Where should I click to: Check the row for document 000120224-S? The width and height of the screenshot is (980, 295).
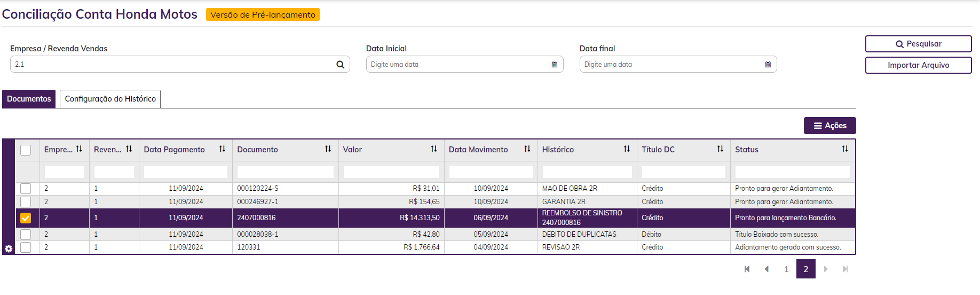tap(26, 189)
